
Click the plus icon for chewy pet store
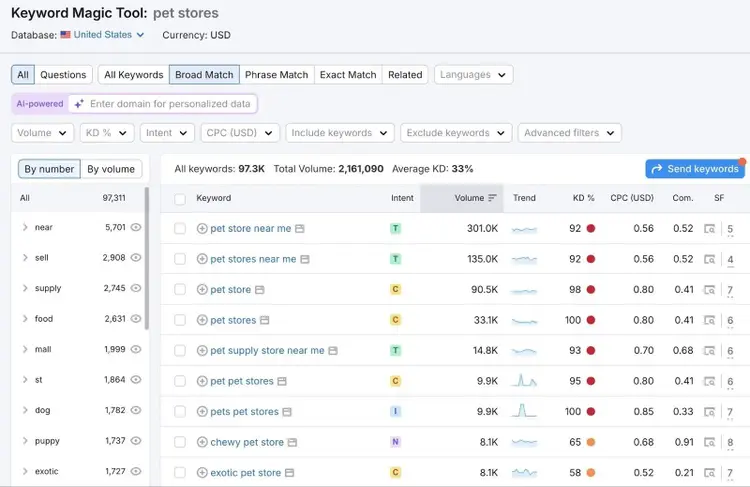coord(202,442)
